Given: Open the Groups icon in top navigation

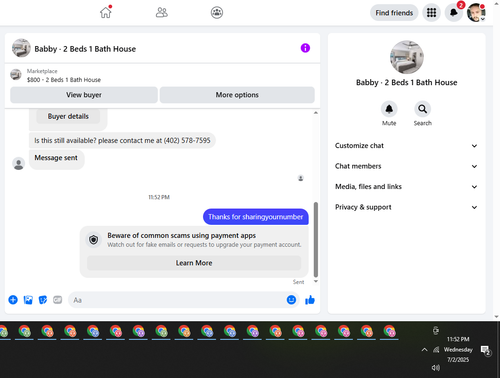Looking at the screenshot, I should pos(217,13).
